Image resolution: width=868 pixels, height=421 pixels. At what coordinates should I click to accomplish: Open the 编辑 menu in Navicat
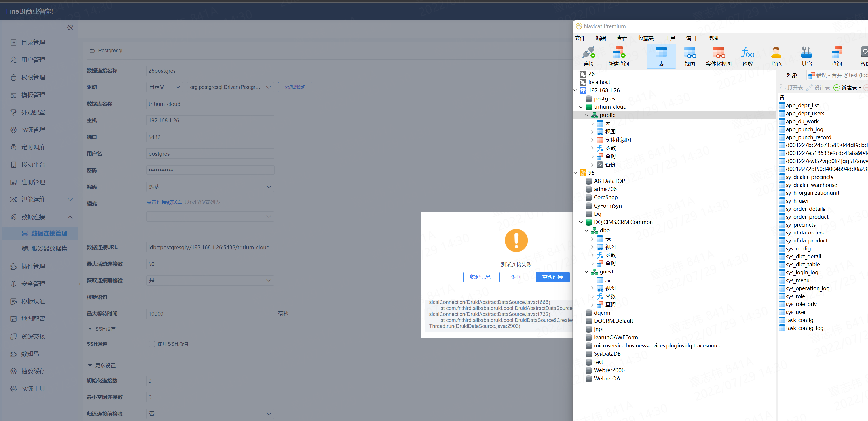click(601, 38)
